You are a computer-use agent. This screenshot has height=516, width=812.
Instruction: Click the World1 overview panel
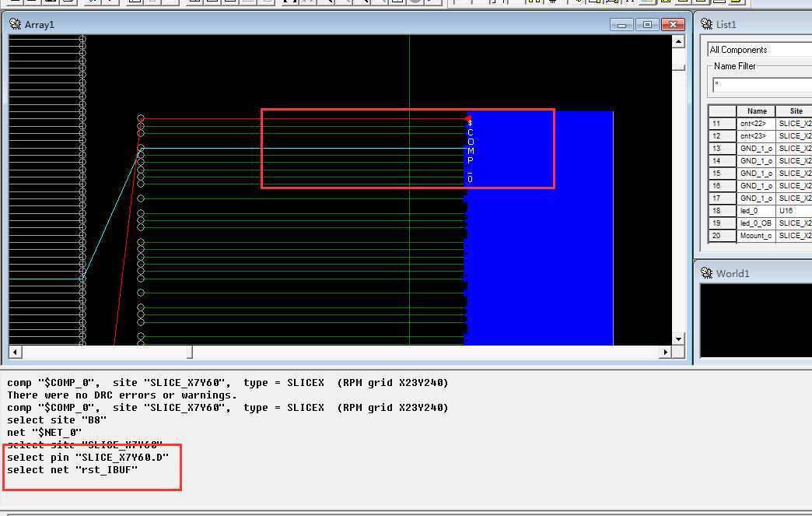point(756,320)
